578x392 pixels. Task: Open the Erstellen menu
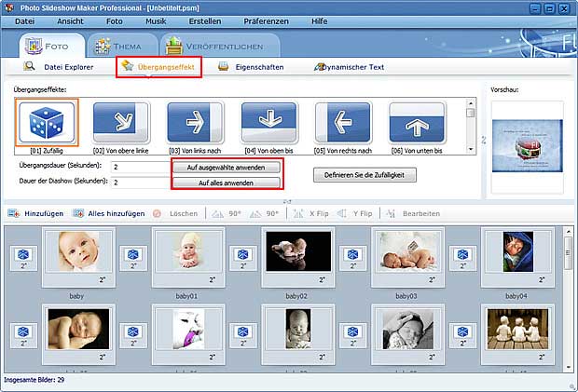205,21
